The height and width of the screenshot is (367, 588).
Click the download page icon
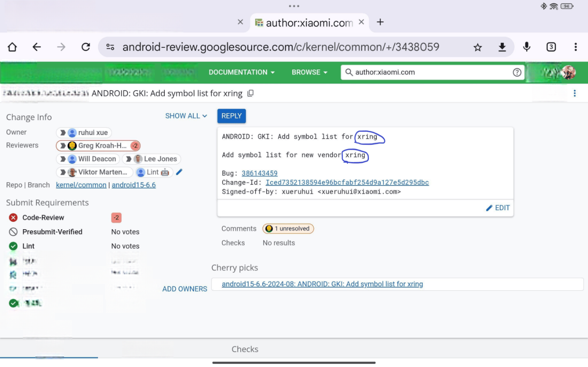[502, 47]
